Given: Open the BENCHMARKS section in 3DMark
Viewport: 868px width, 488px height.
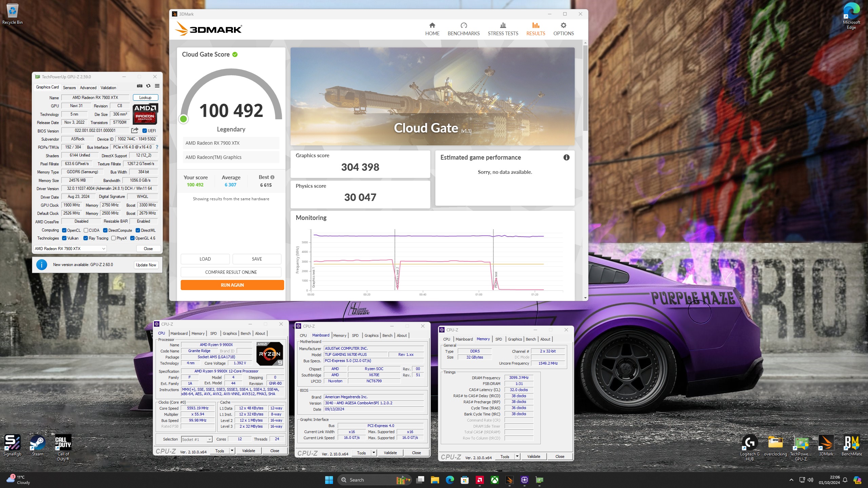Looking at the screenshot, I should tap(463, 29).
